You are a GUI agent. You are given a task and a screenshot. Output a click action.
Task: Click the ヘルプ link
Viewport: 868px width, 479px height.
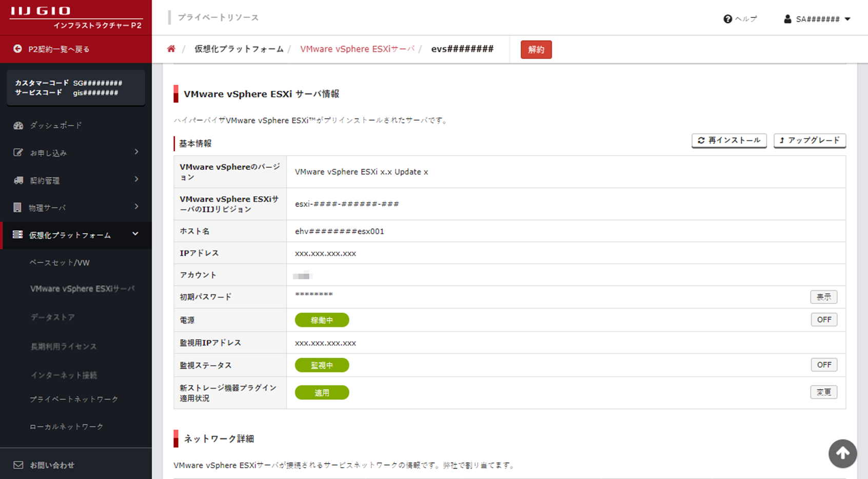pos(746,19)
